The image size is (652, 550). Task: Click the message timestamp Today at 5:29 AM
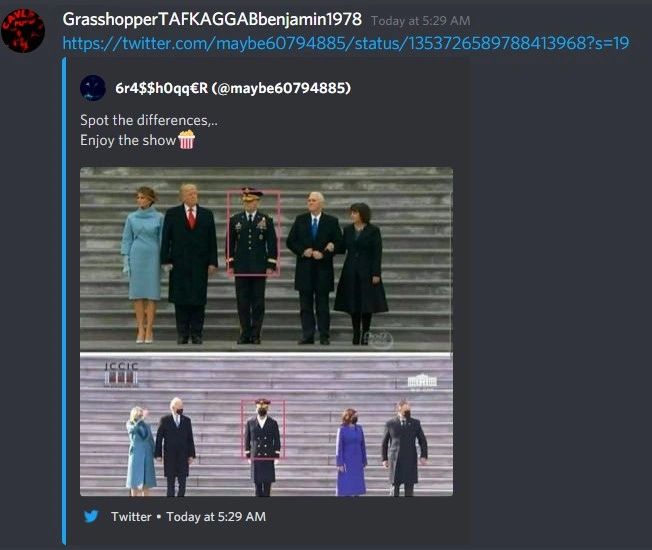tap(421, 21)
